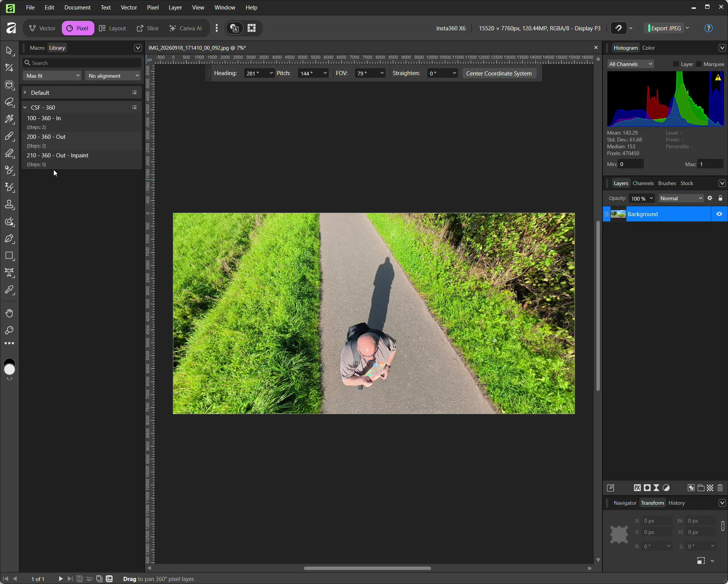728x584 pixels.
Task: Click the Export JPEG button
Action: tap(665, 28)
